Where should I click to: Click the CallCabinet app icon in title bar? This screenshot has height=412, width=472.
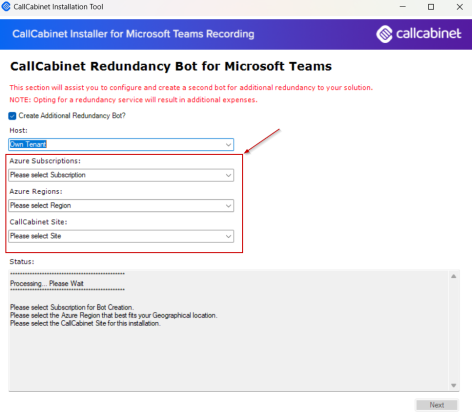pyautogui.click(x=6, y=6)
